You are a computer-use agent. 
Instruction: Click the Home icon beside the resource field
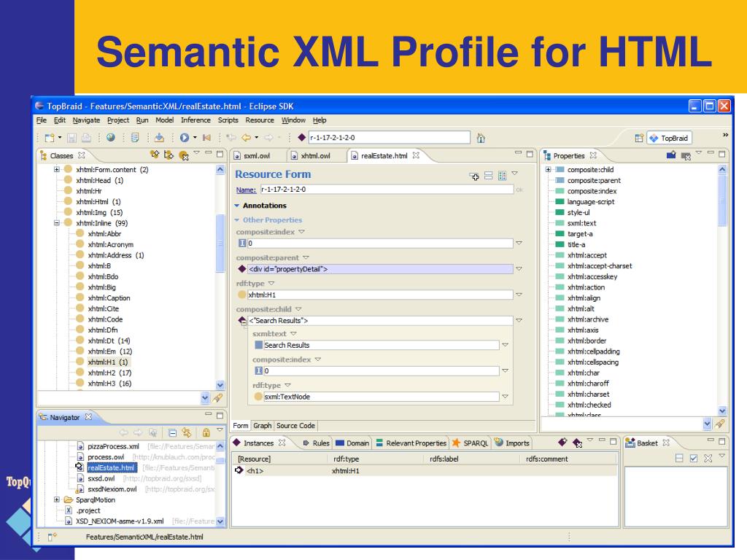pos(481,138)
